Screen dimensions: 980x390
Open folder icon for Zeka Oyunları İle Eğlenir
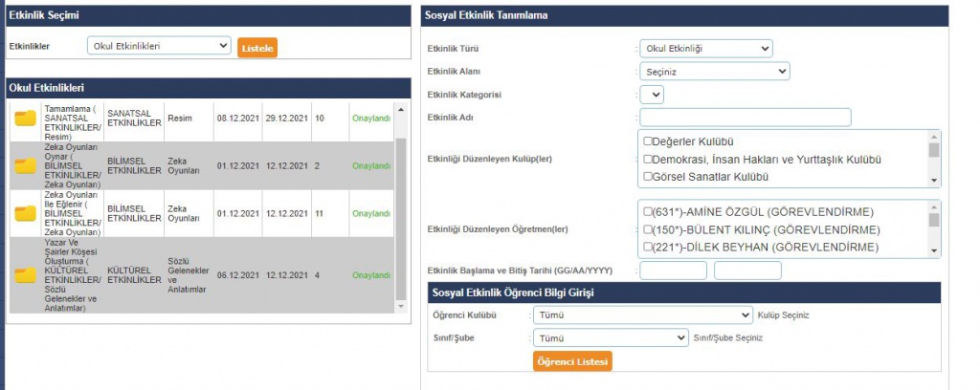[x=25, y=214]
